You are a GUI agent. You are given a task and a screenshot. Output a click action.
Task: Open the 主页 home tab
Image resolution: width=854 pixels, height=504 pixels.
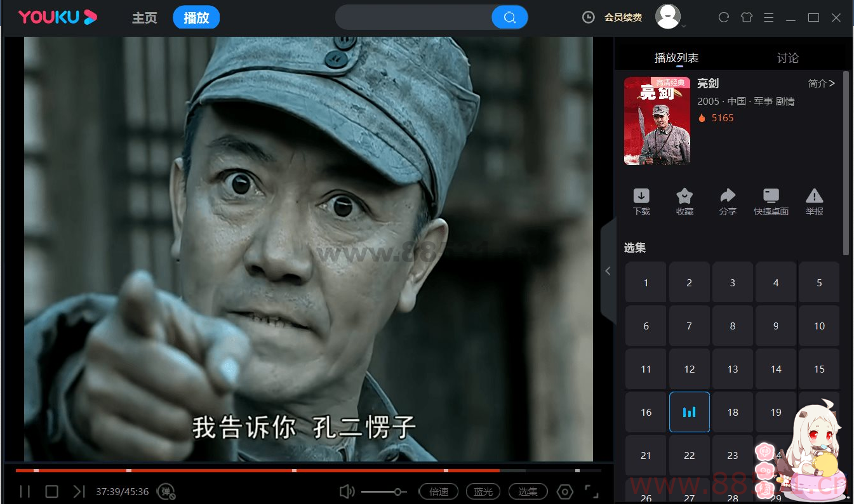click(144, 18)
